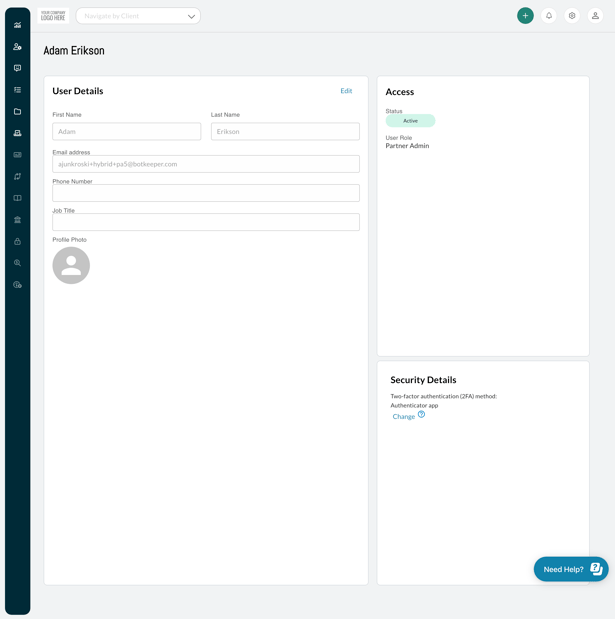Click the Adam Erikson page heading
This screenshot has width=615, height=619.
(x=74, y=51)
